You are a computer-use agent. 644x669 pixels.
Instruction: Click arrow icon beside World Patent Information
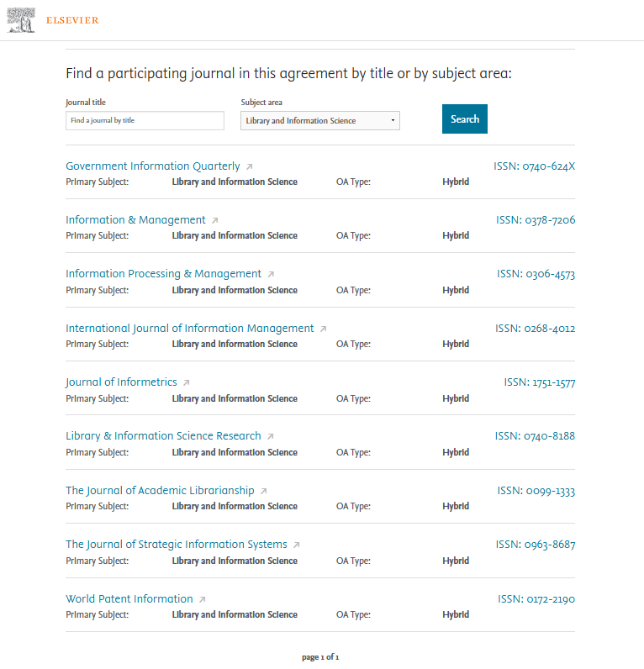coord(202,600)
